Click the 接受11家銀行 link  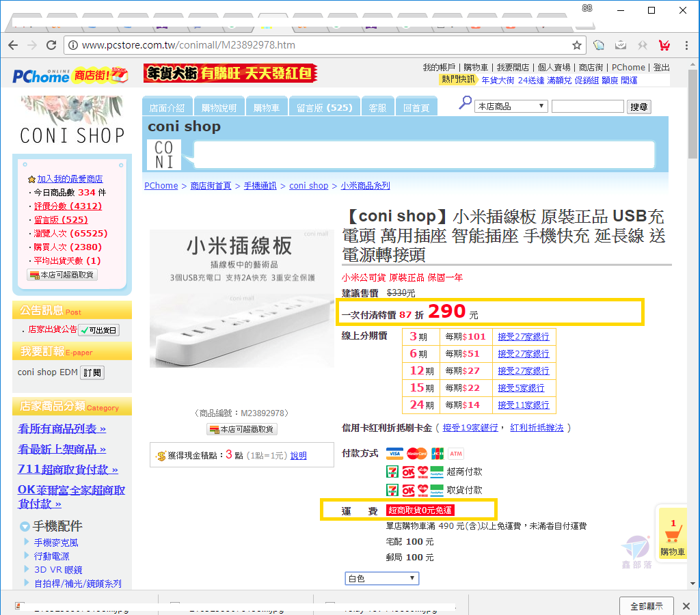(524, 405)
